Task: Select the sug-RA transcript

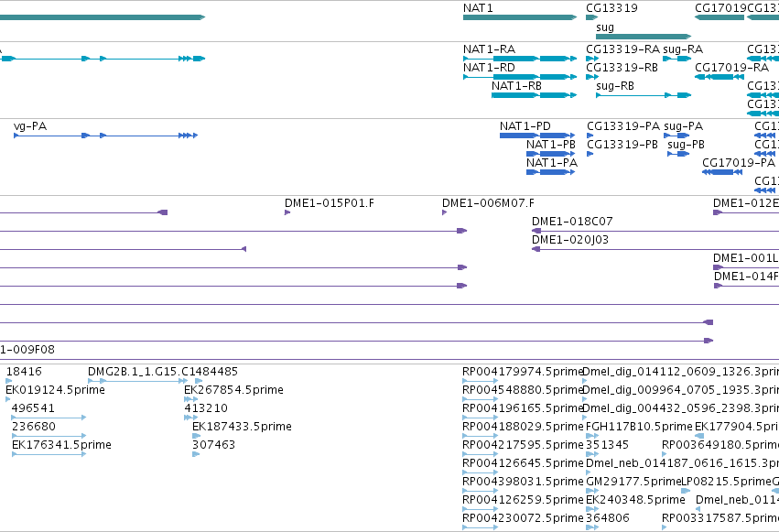Action: point(677,59)
